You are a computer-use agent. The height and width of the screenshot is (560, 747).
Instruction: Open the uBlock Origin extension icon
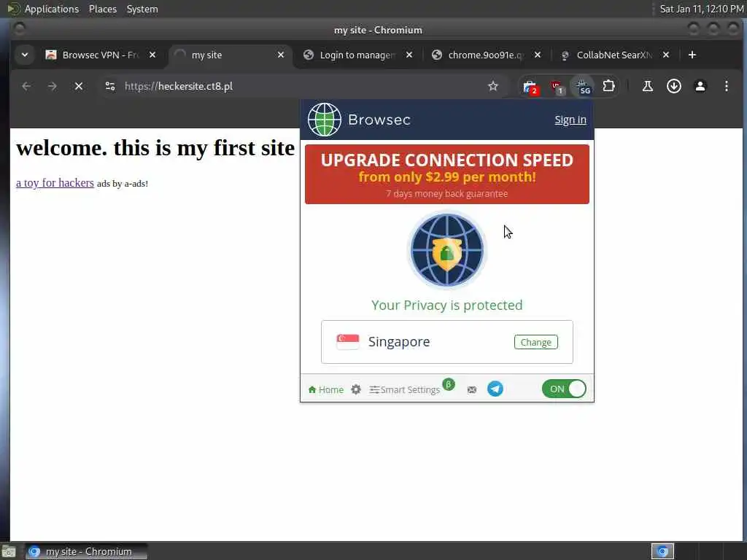(557, 86)
